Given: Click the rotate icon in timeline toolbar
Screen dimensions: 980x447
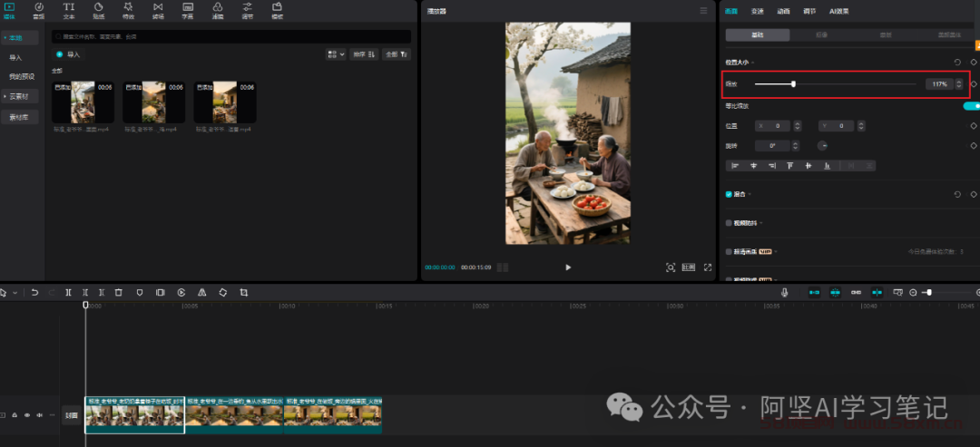Looking at the screenshot, I should coord(223,292).
